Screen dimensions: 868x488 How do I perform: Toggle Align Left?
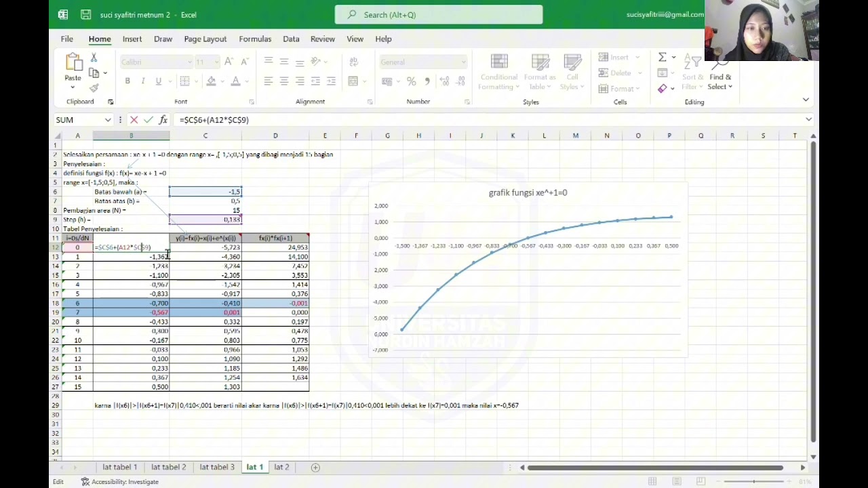click(269, 81)
